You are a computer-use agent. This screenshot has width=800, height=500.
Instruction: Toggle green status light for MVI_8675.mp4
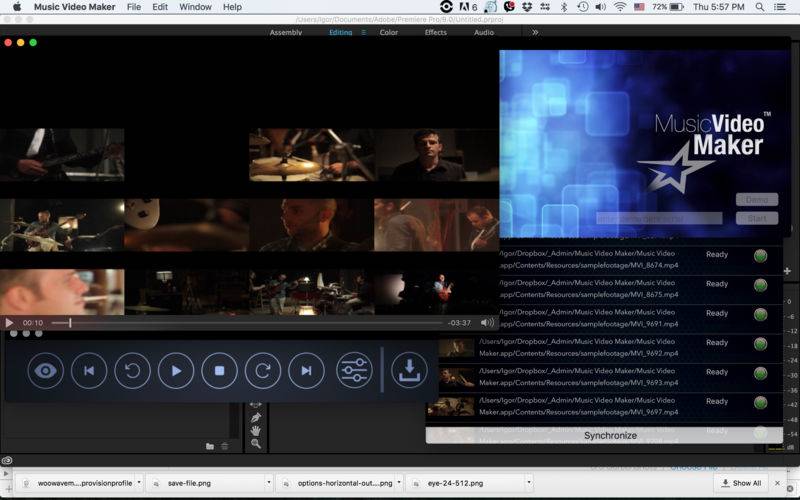[760, 285]
